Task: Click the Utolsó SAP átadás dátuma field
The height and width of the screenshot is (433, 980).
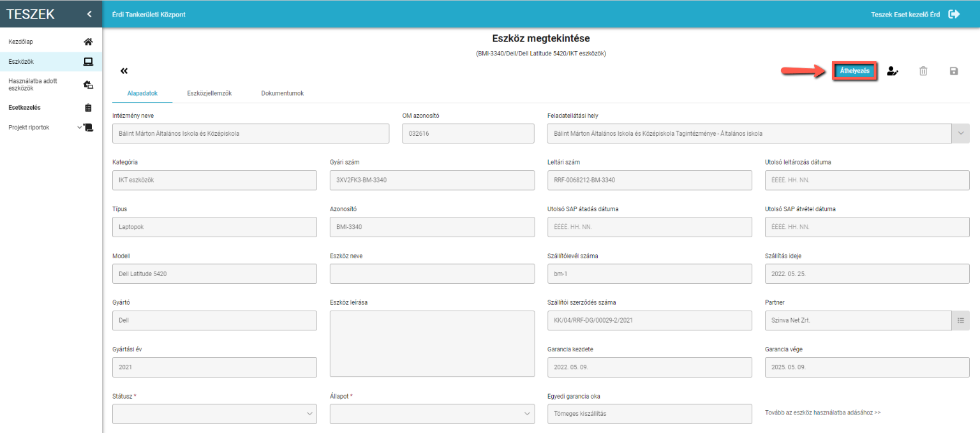Action: [650, 227]
